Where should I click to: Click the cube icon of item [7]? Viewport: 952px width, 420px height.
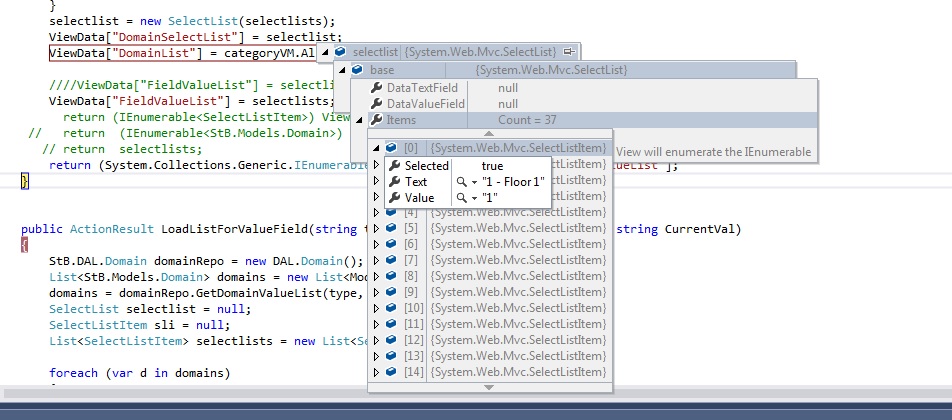pos(392,260)
